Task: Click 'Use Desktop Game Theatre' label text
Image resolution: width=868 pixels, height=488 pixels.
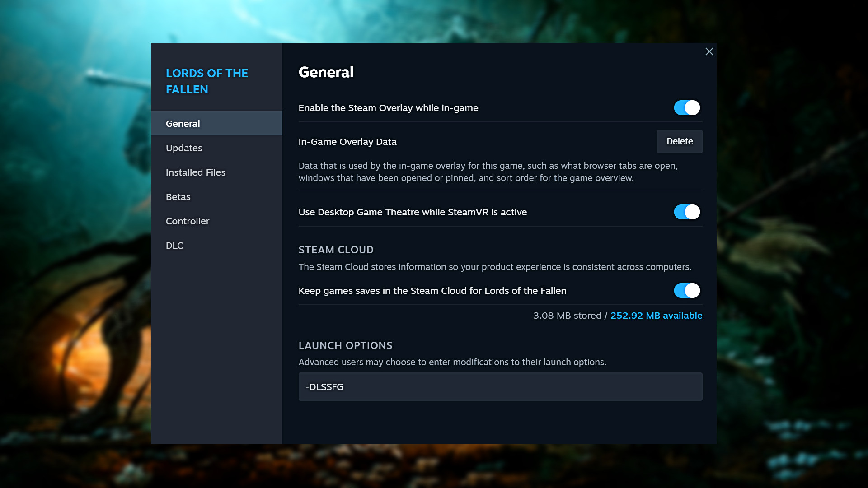Action: coord(413,212)
